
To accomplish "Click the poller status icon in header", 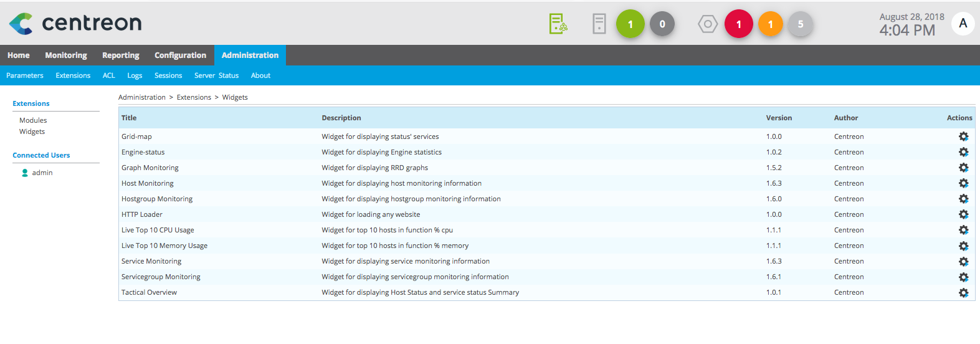I will [x=558, y=24].
